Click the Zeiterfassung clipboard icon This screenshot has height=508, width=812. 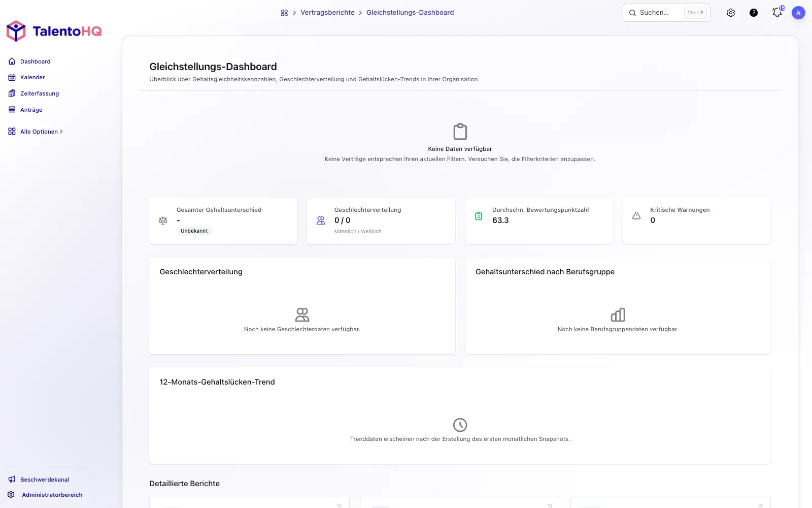pyautogui.click(x=12, y=93)
